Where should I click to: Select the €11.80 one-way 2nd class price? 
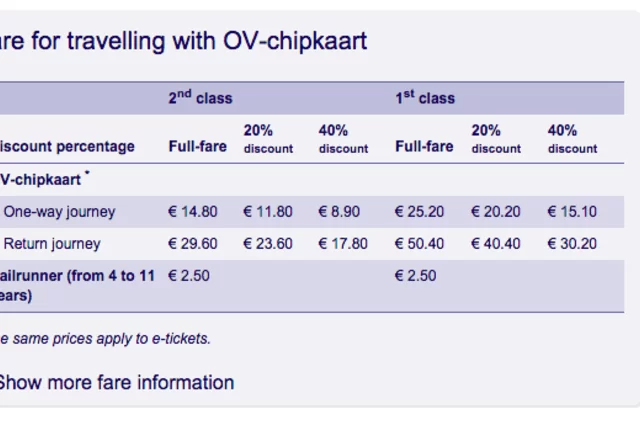[x=268, y=212]
